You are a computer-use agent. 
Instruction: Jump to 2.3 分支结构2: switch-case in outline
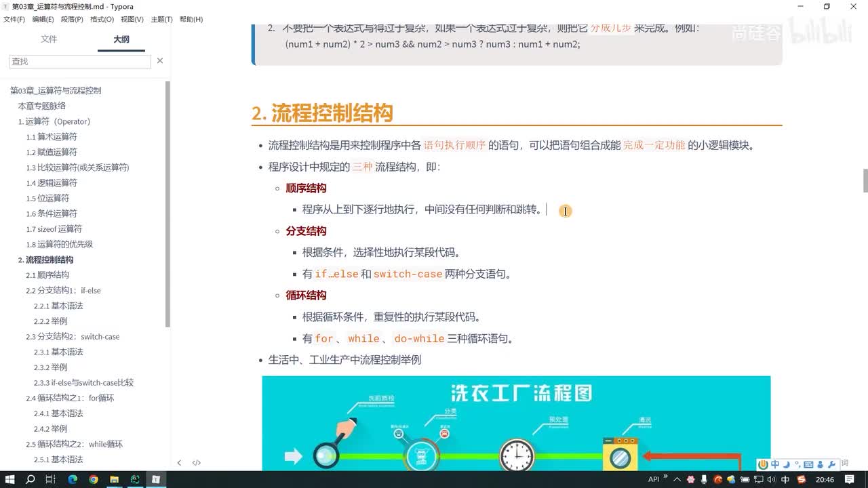pos(73,337)
